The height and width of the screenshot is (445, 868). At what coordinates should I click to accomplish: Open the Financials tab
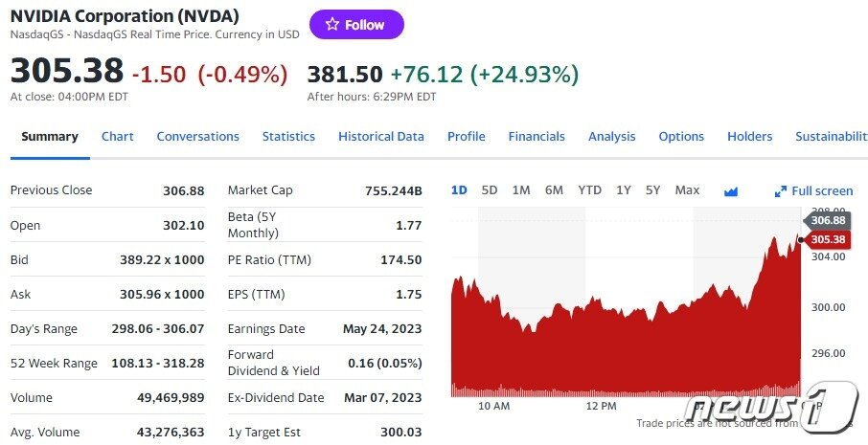point(537,137)
